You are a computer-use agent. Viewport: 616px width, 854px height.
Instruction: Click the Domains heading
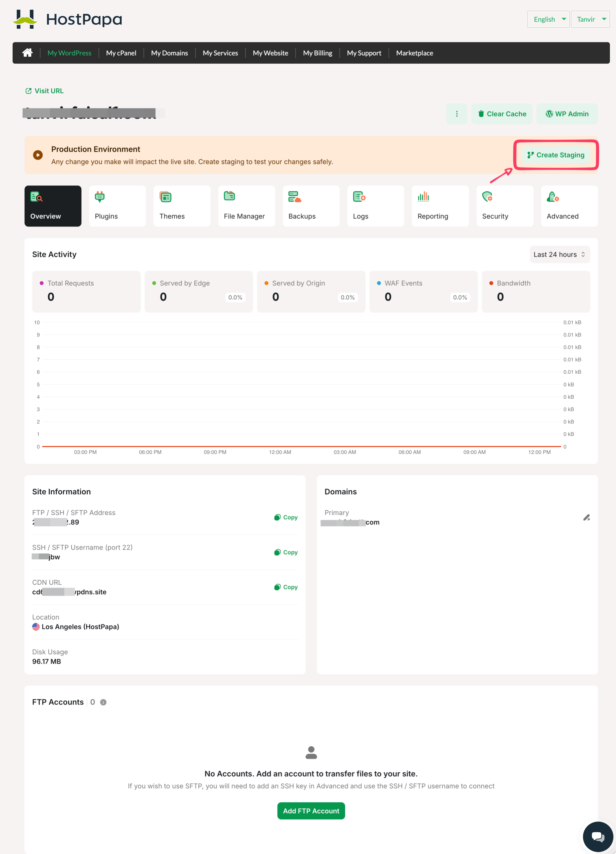[341, 492]
